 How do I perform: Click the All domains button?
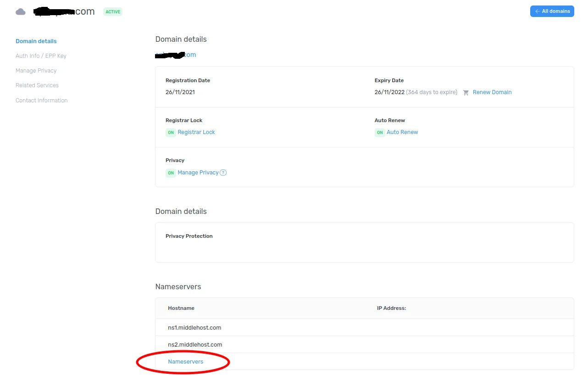tap(552, 11)
